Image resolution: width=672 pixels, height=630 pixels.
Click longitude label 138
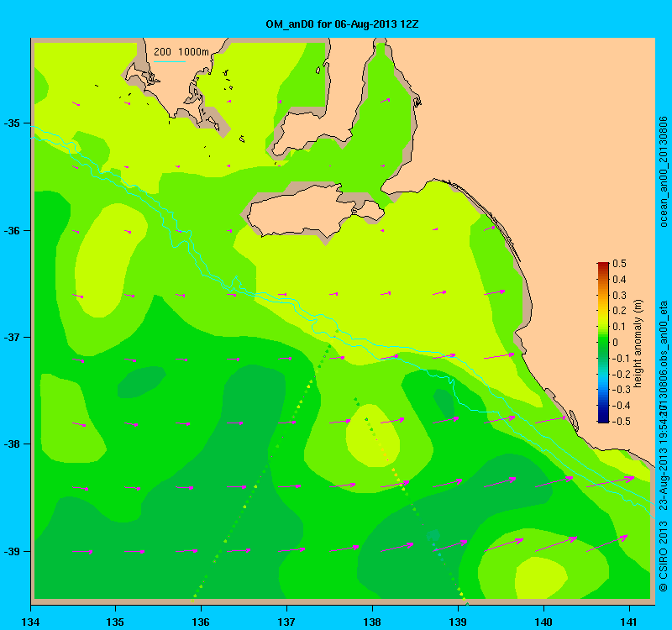coord(372,622)
